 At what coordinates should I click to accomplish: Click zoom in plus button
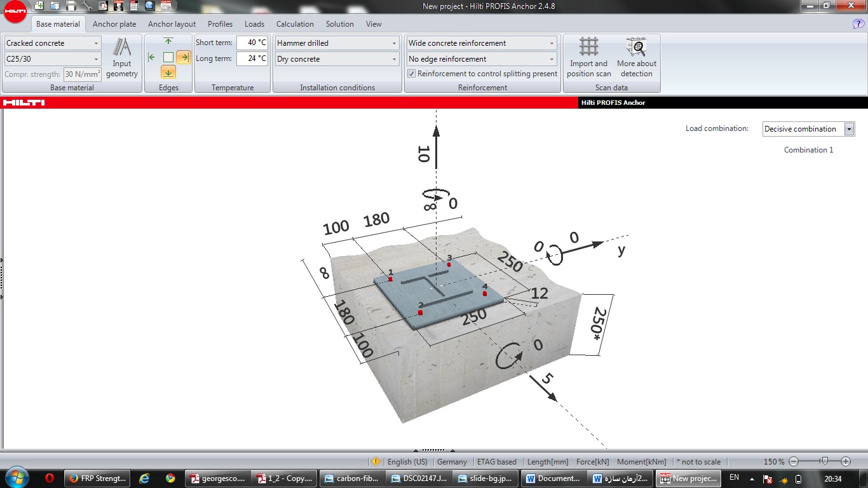tap(846, 461)
